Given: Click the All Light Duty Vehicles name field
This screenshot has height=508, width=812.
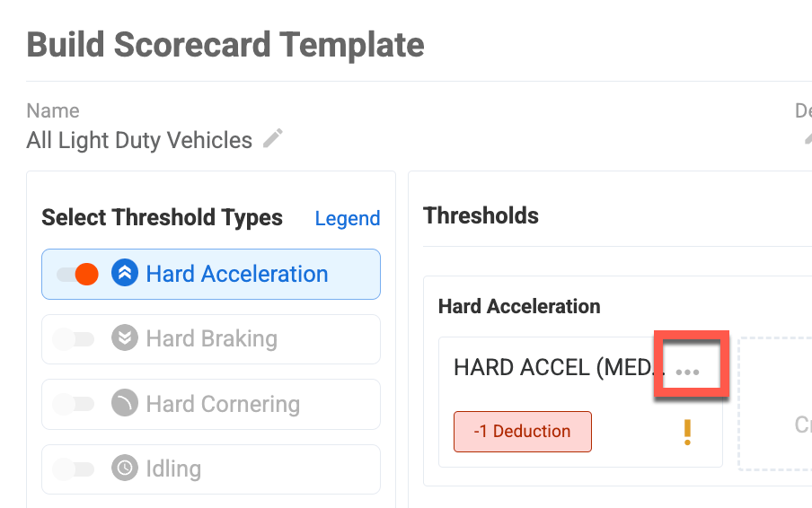Looking at the screenshot, I should pyautogui.click(x=139, y=140).
